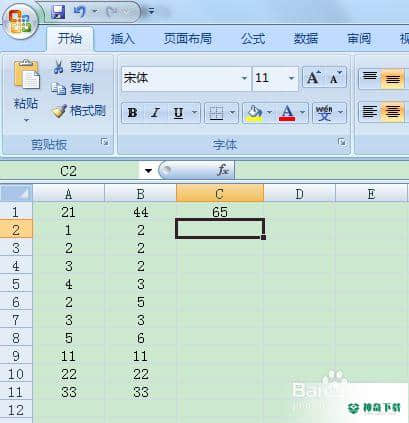Decrease font size with small A
409x423 pixels.
click(335, 78)
